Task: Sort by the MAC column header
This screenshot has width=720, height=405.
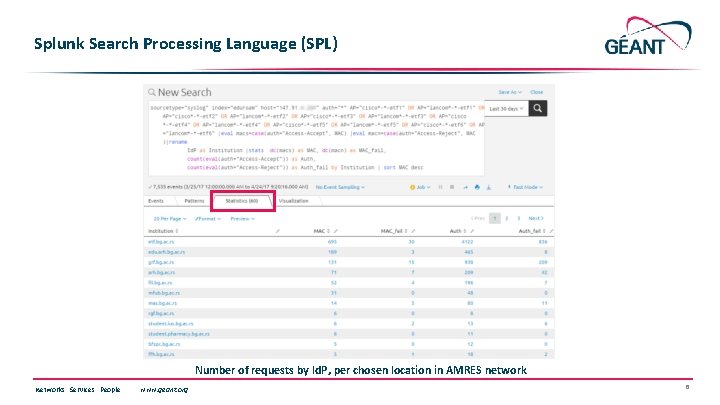Action: click(x=321, y=231)
